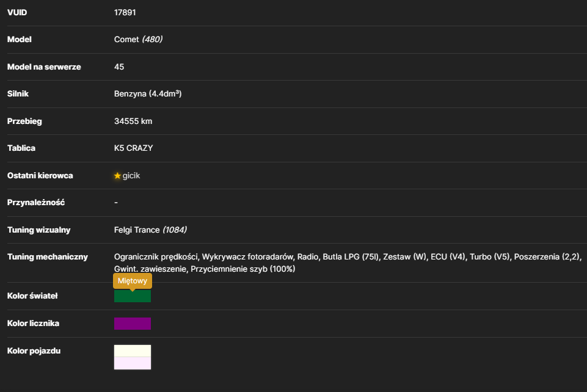Click the wheel ID (1084)
Viewport: 587px width, 392px height.
tap(175, 230)
